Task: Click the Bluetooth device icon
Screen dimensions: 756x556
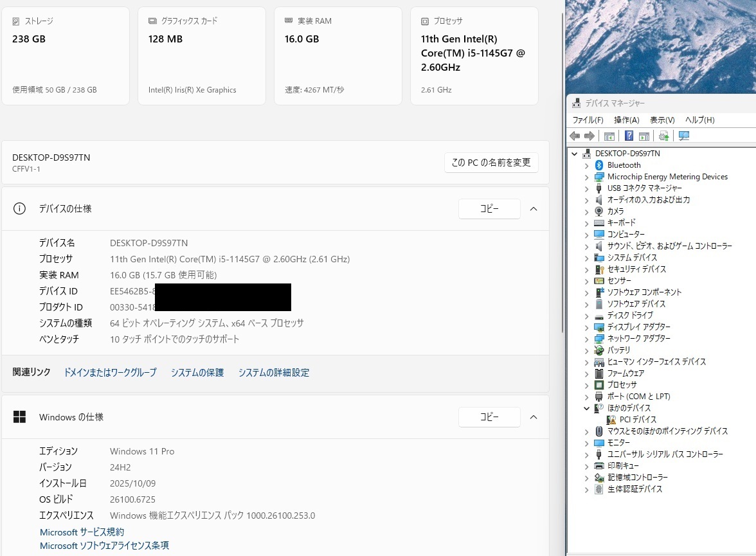Action: tap(599, 165)
